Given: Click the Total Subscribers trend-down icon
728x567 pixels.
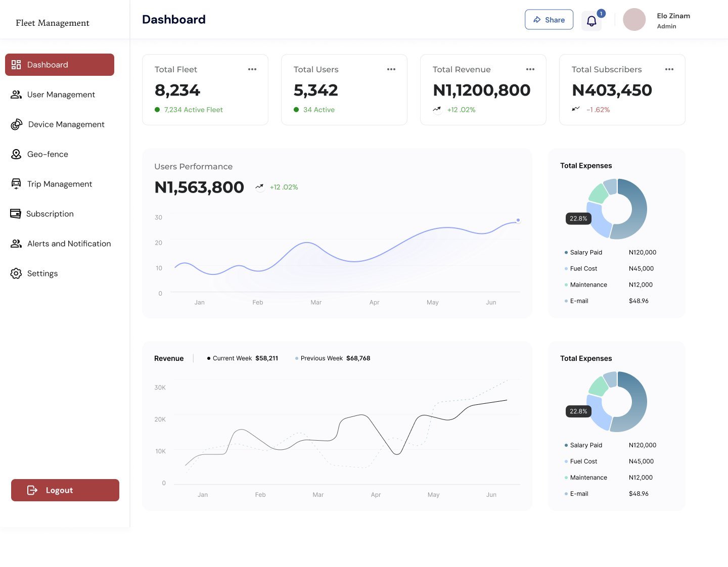Looking at the screenshot, I should click(576, 109).
